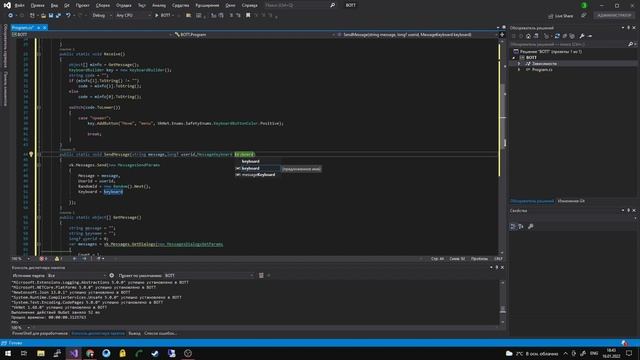640x360 pixels.
Task: Open the Файл menu
Action: click(x=19, y=5)
